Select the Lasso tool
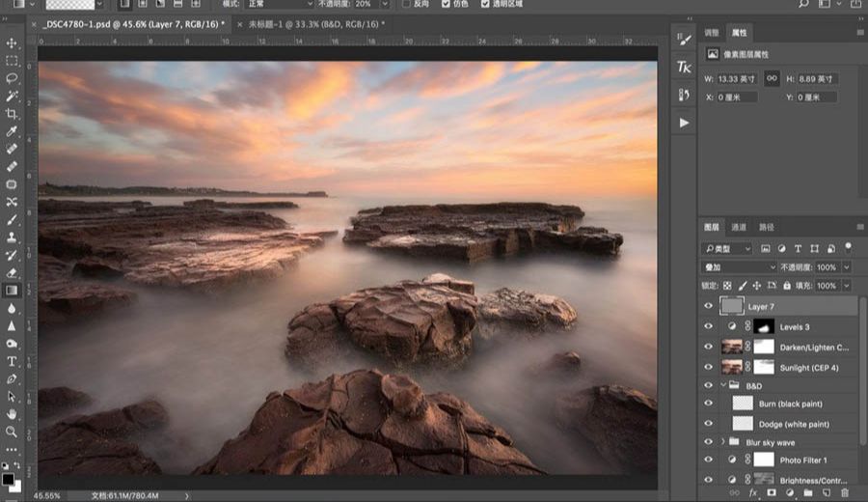The height and width of the screenshot is (502, 868). 11,78
